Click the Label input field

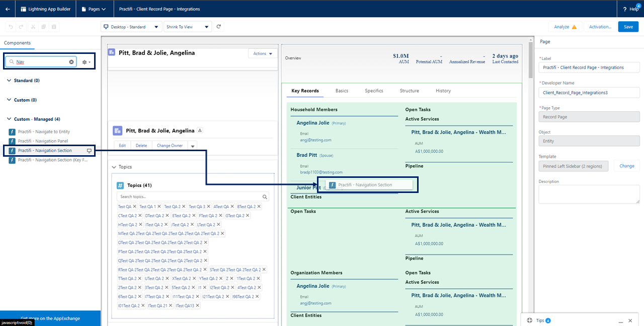click(589, 67)
